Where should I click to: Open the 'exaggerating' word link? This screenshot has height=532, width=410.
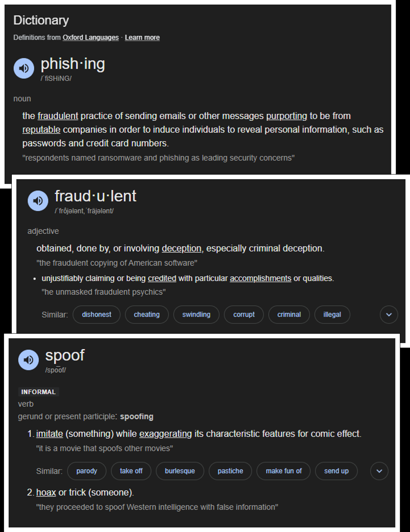[x=165, y=434]
